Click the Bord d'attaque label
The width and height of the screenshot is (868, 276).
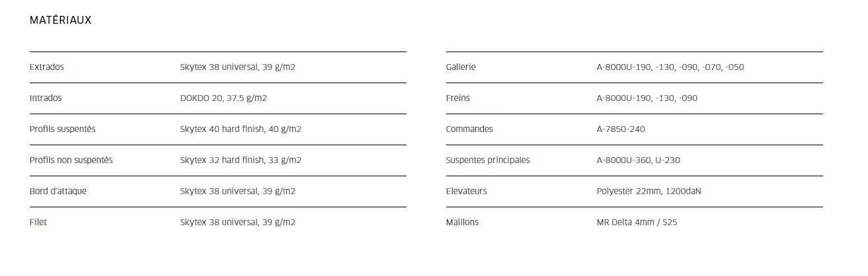pos(58,191)
